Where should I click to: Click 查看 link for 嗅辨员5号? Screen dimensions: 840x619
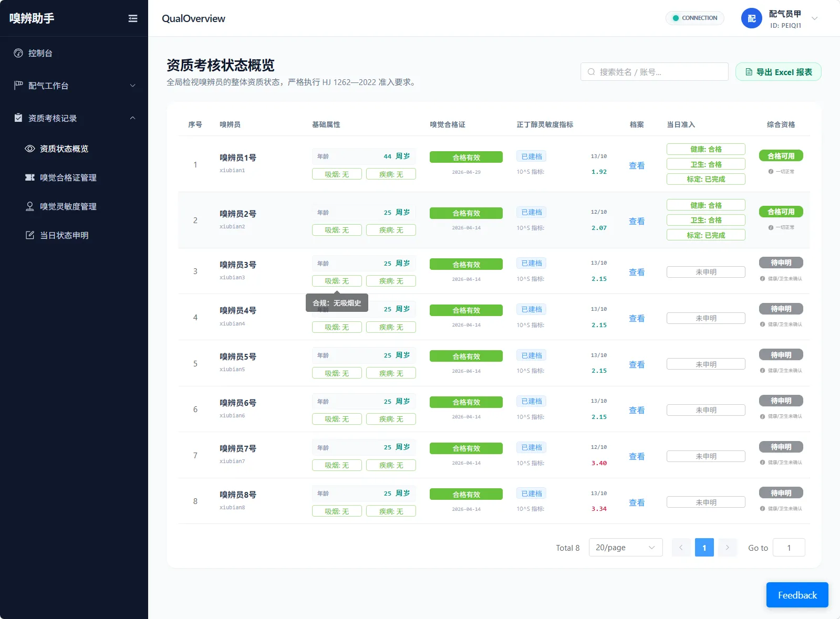tap(637, 364)
